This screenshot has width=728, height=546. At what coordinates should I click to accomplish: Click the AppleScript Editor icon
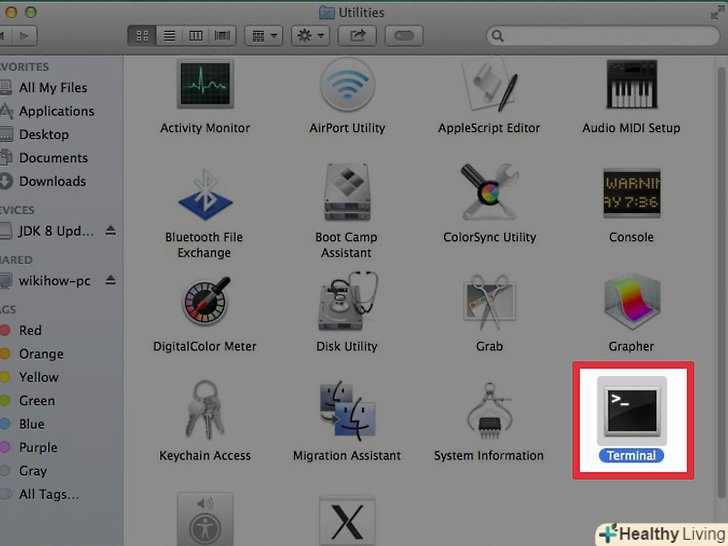coord(489,84)
